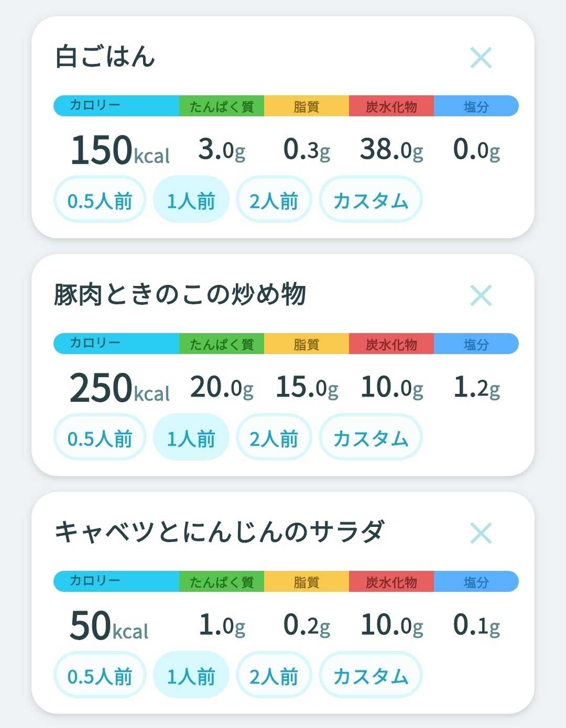This screenshot has height=728, width=566.
Task: Select 1人前 for キャベツとにんじんのサラダ
Action: coord(191,675)
